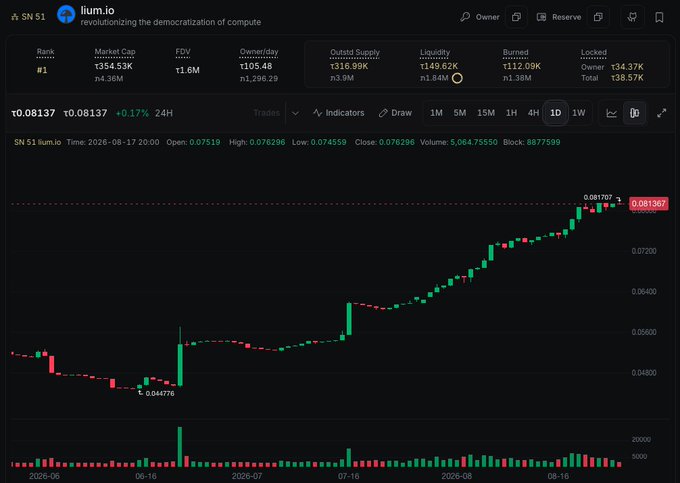Click the Market Cap label
Viewport: 680px width, 483px height.
[115, 52]
